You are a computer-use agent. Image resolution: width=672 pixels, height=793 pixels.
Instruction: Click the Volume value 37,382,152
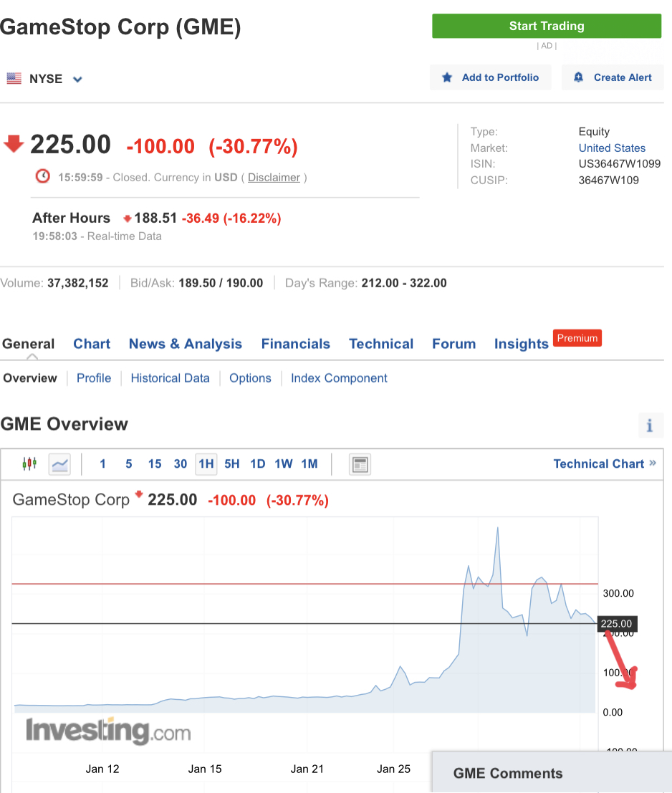click(78, 283)
